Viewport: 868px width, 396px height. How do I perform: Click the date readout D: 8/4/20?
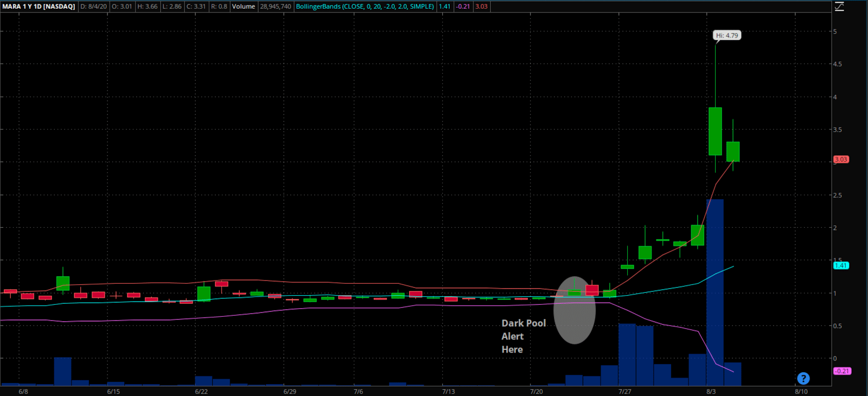(94, 7)
